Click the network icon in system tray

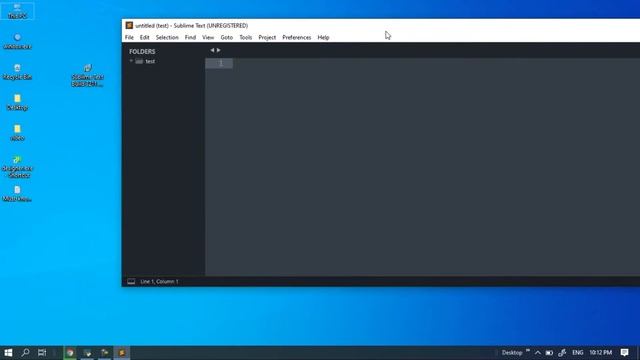pos(562,353)
